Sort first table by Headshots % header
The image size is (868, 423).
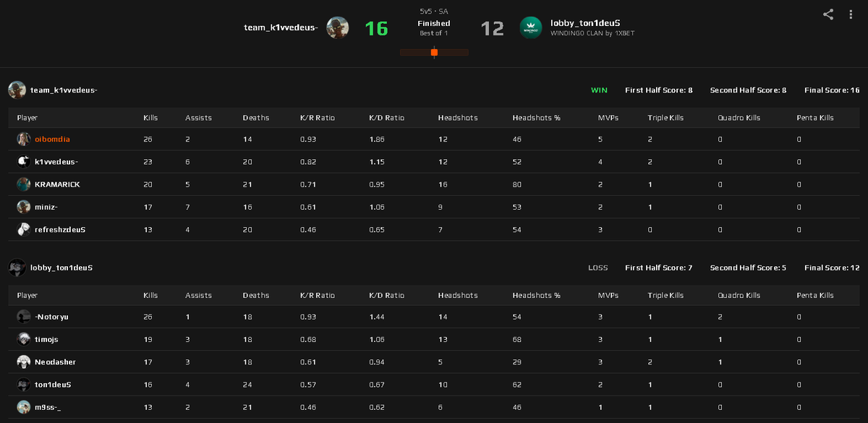536,118
